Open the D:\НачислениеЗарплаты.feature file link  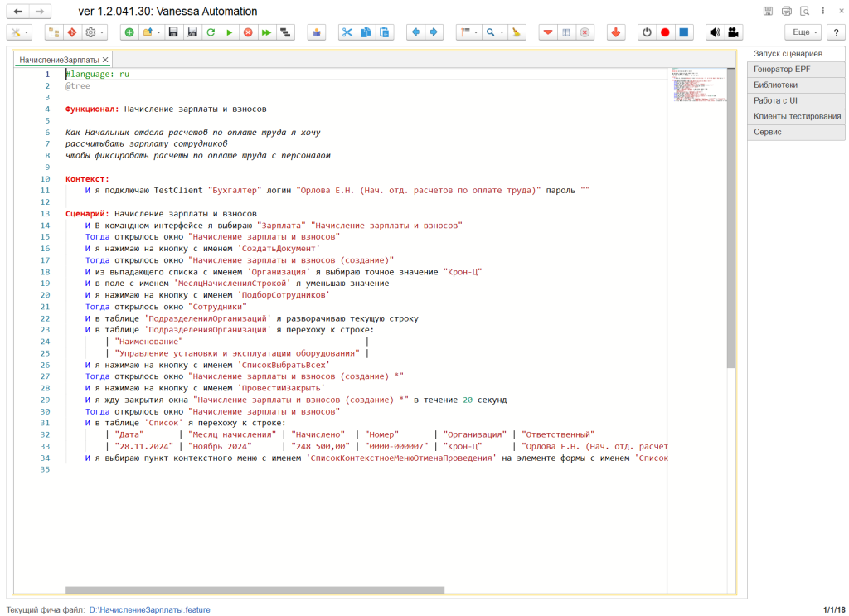(149, 609)
